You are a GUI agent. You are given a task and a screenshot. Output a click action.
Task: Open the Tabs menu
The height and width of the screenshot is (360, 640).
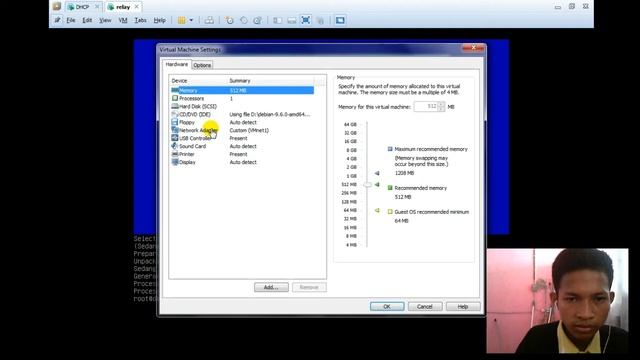(140, 20)
